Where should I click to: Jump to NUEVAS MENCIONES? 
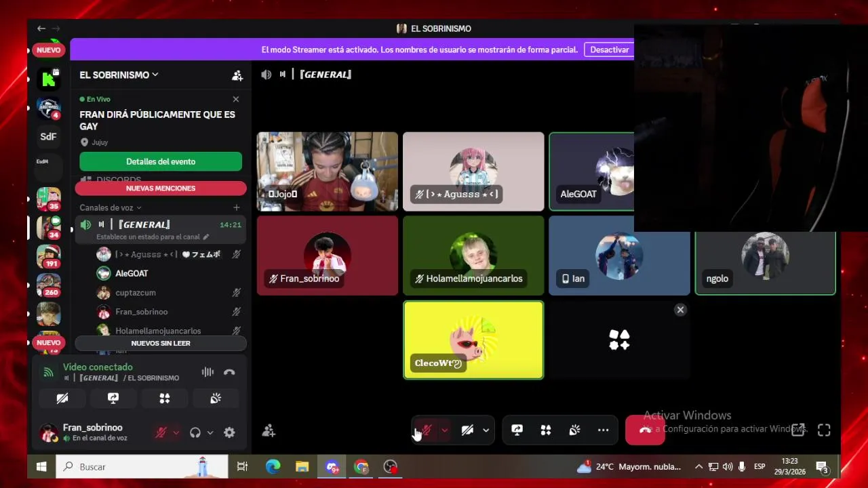[x=161, y=188]
